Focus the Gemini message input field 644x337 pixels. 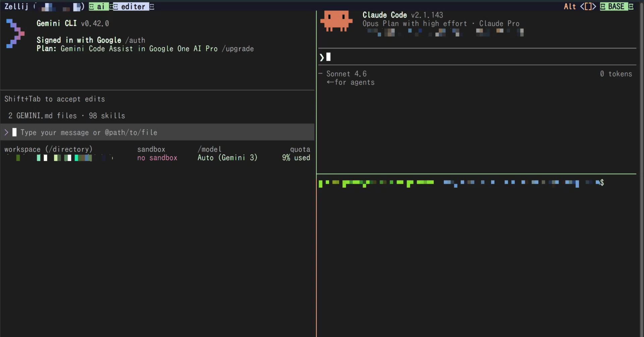click(x=157, y=132)
